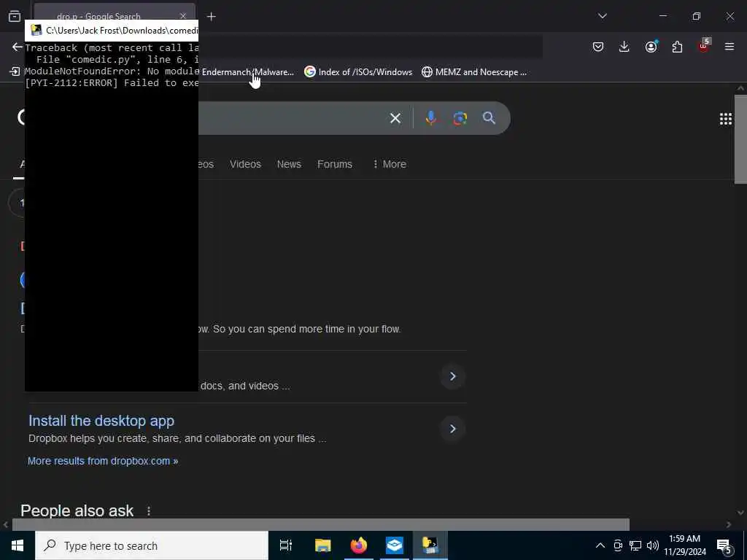Expand the 'Install the desktop app' chevron
Screen dimensions: 747x560
pos(452,429)
